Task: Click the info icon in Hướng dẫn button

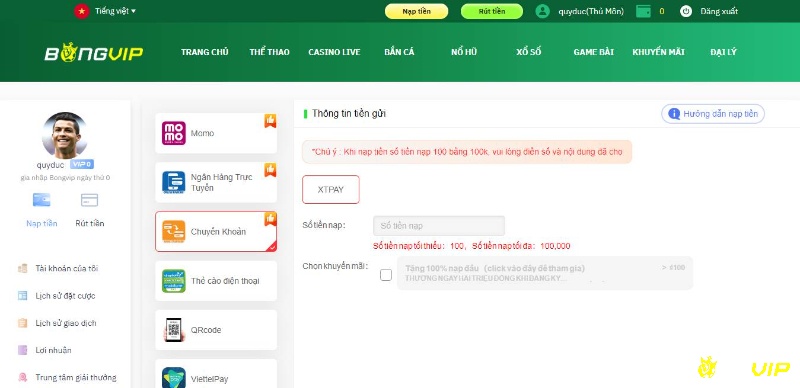Action: 674,114
